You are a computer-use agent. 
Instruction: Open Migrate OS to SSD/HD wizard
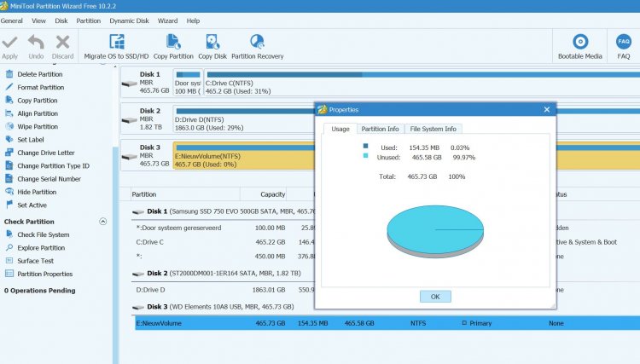pos(115,42)
